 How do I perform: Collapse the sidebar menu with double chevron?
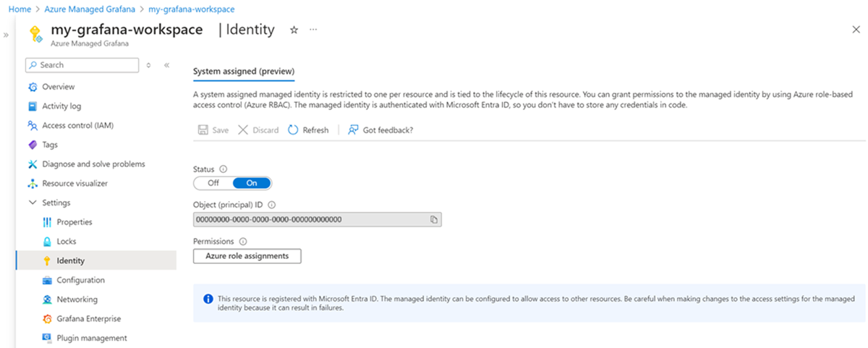[x=166, y=65]
